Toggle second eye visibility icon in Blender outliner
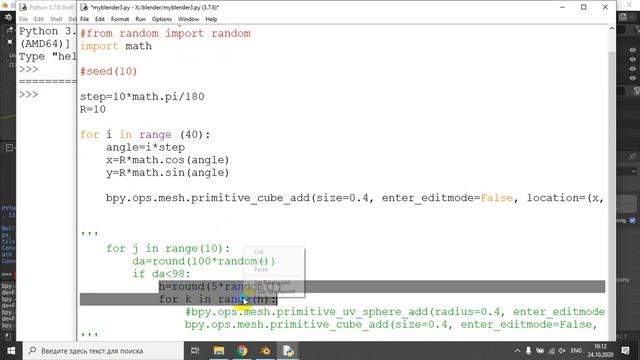This screenshot has height=360, width=640. click(x=633, y=59)
